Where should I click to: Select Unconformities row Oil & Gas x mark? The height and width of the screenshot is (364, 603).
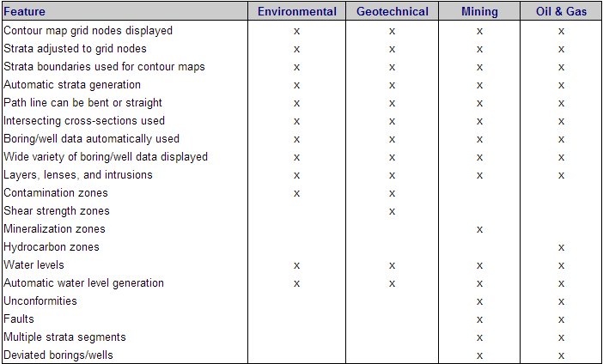(x=561, y=301)
